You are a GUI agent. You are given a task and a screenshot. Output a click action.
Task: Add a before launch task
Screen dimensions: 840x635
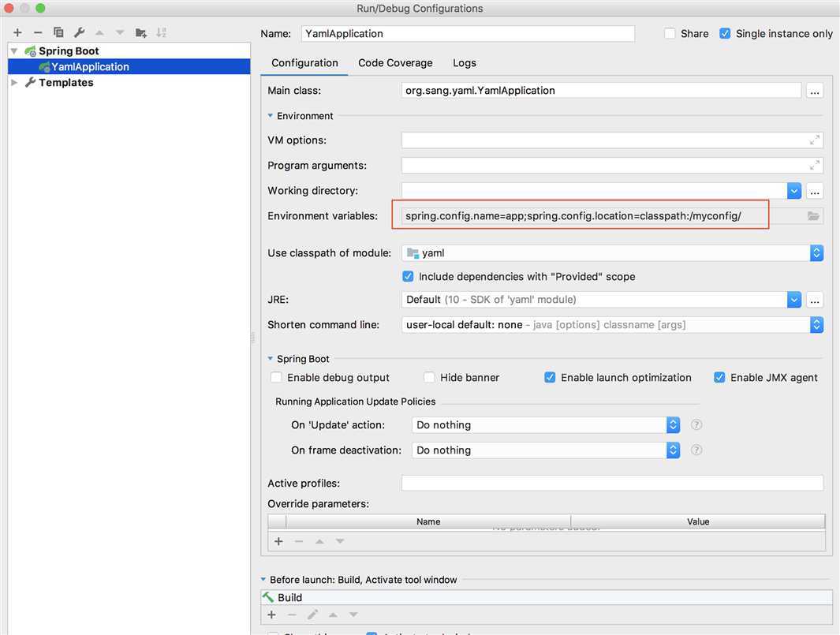[x=271, y=614]
